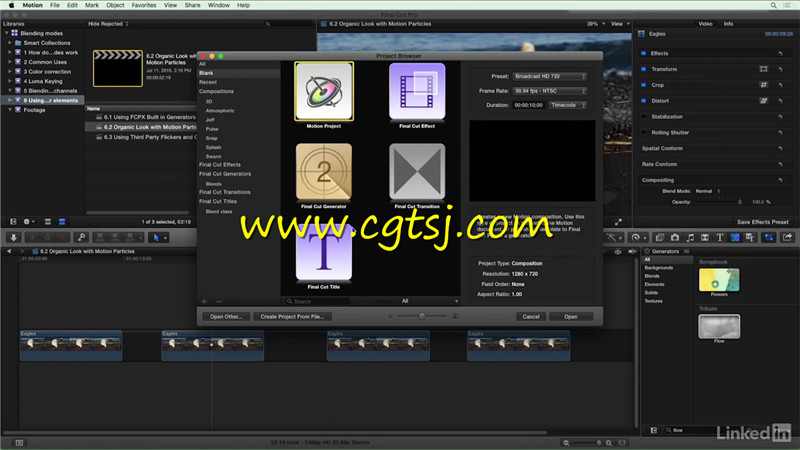Select the Motion Project template icon
The height and width of the screenshot is (450, 800).
323,91
